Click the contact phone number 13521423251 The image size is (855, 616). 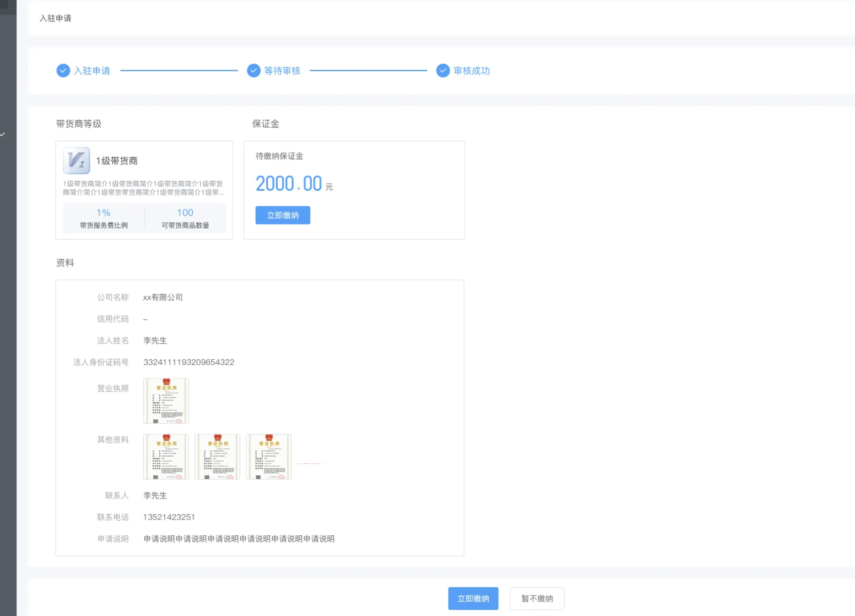tap(169, 517)
